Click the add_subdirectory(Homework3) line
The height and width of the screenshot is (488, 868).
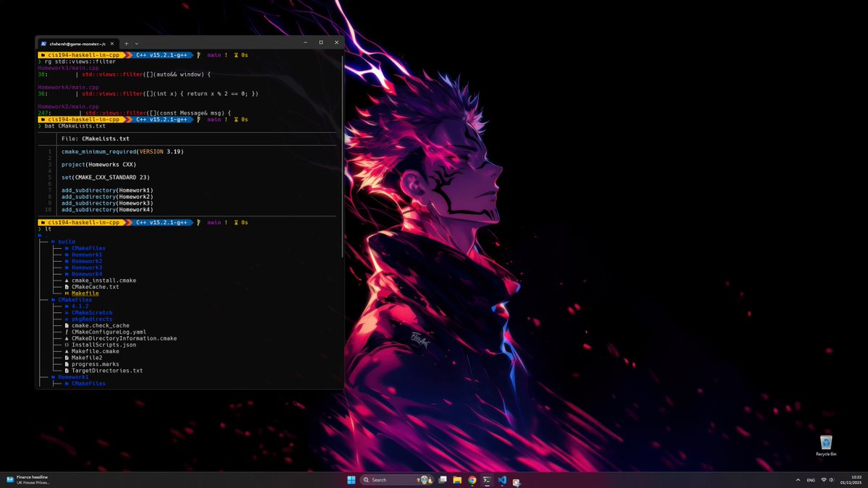point(107,203)
